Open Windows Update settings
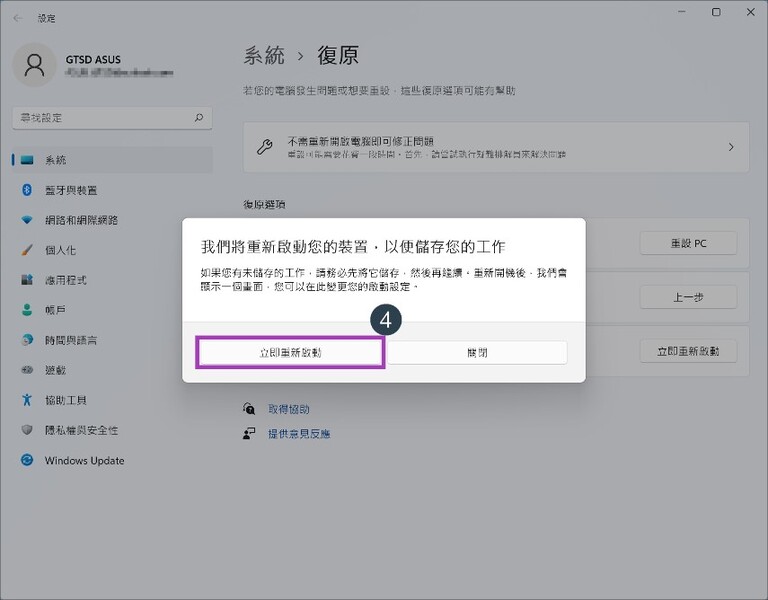The image size is (768, 600). point(112,460)
